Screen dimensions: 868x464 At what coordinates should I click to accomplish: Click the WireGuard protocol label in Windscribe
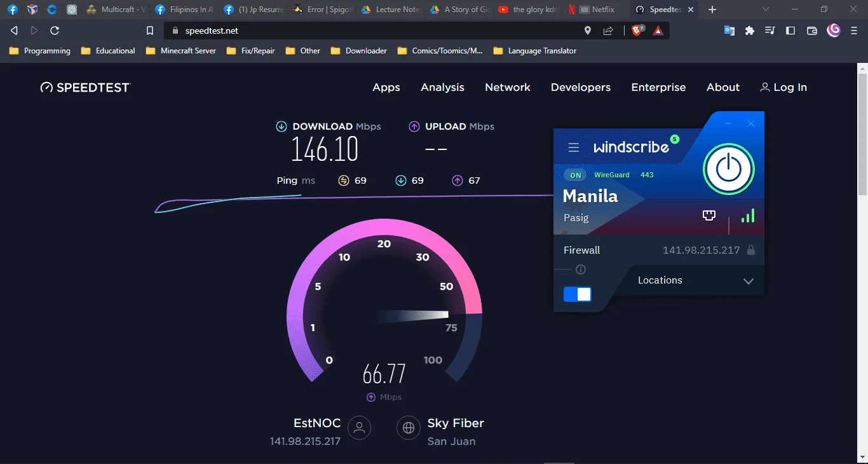tap(612, 175)
